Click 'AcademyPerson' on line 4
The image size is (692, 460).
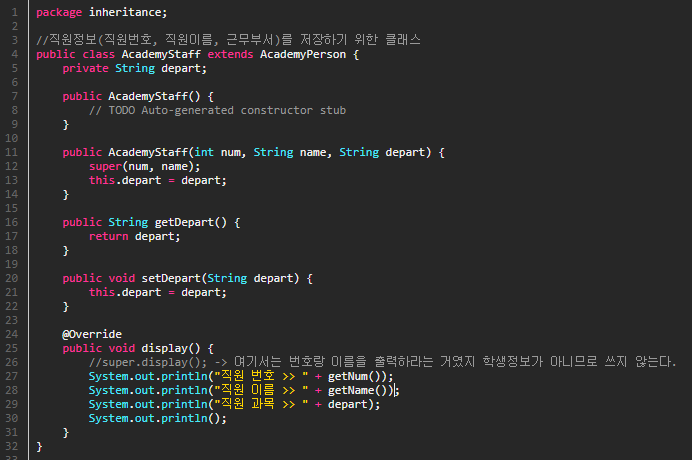[303, 54]
